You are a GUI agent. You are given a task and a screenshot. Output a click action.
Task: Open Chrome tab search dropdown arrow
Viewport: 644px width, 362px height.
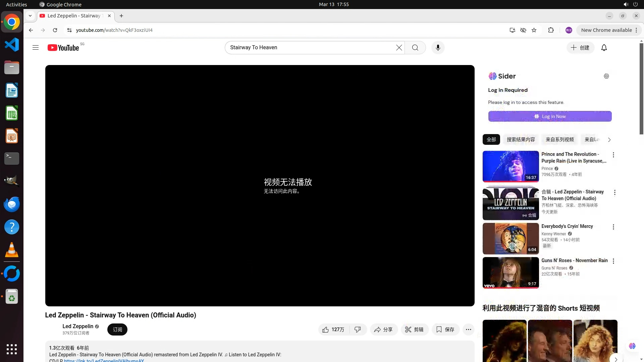(30, 16)
